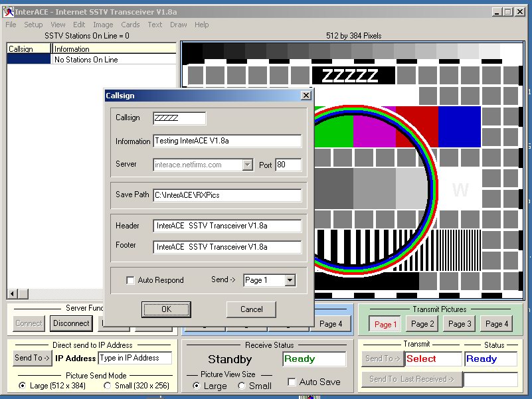Click the Header text field
Viewport: 532px width, 399px height.
click(227, 226)
